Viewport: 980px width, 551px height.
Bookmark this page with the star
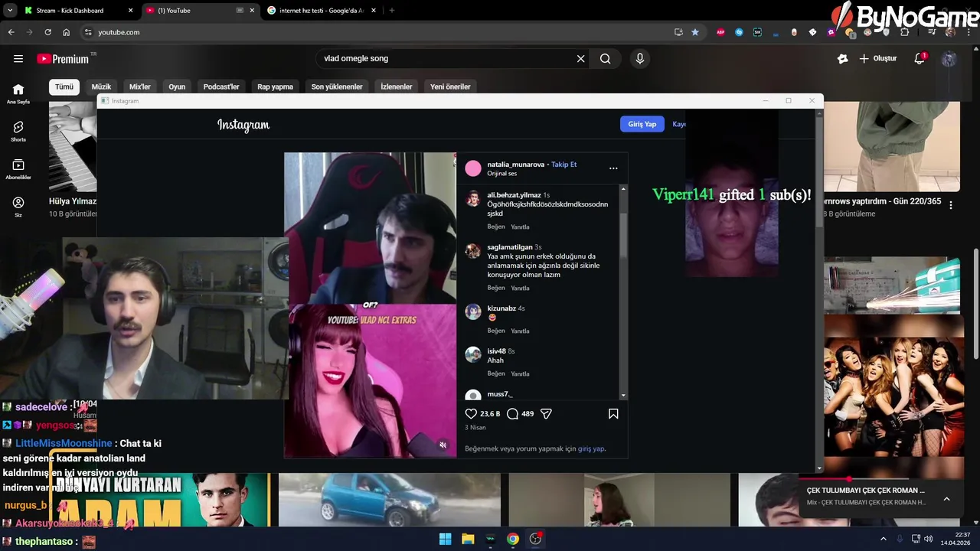[695, 32]
